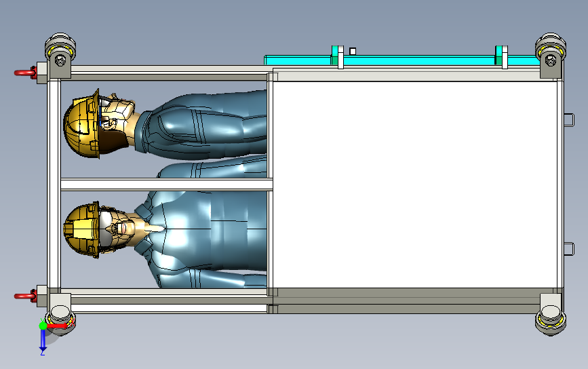588x369 pixels.
Task: Select the upper handle on the right side
Action: [x=569, y=120]
